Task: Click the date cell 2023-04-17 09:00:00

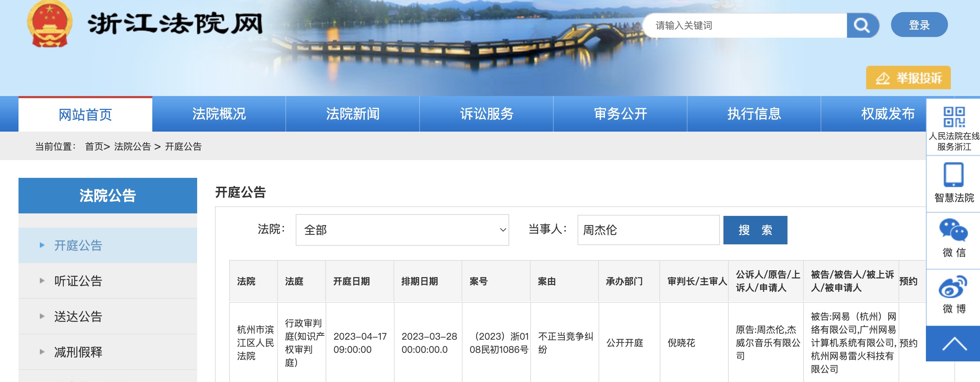Action: (360, 343)
